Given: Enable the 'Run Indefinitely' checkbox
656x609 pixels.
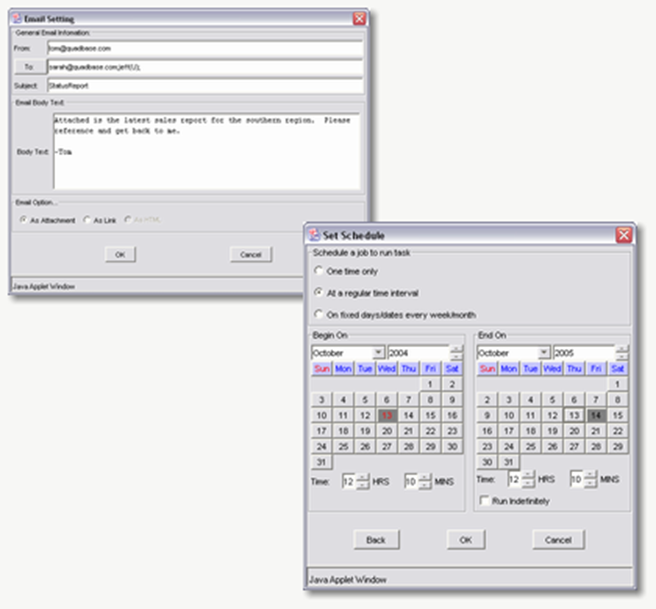Looking at the screenshot, I should click(484, 500).
